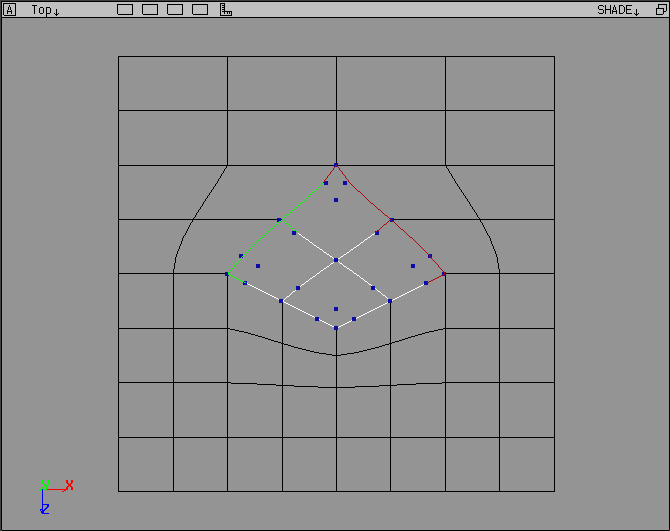Viewport: 670px width, 531px height.
Task: Open the Top view dropdown menu
Action: click(x=45, y=10)
